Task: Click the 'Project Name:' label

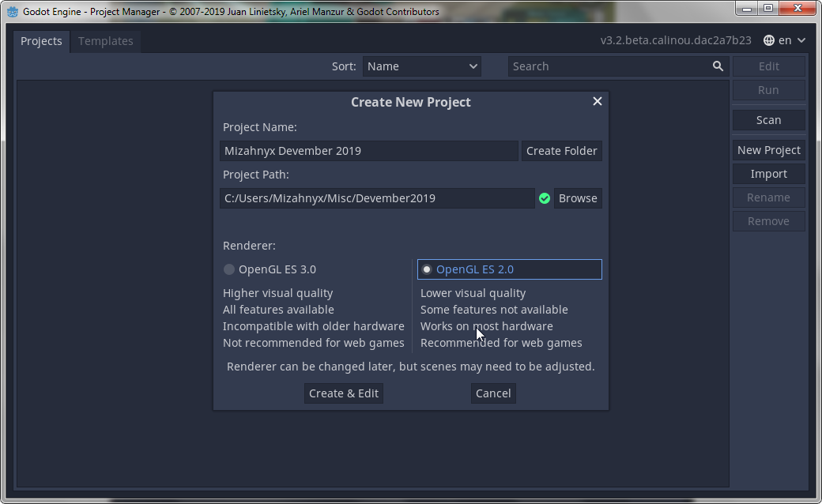Action: (x=259, y=127)
